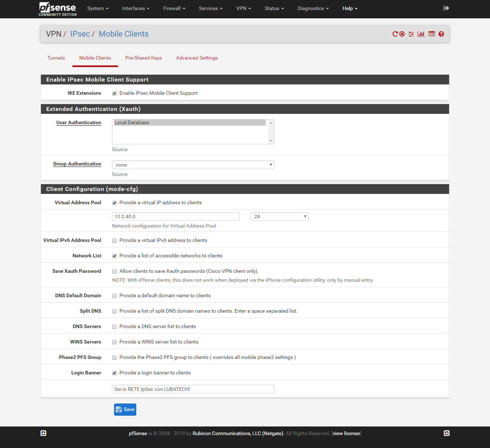Enable Provide a virtual IPv6 address
This screenshot has width=490, height=448.
pos(114,241)
